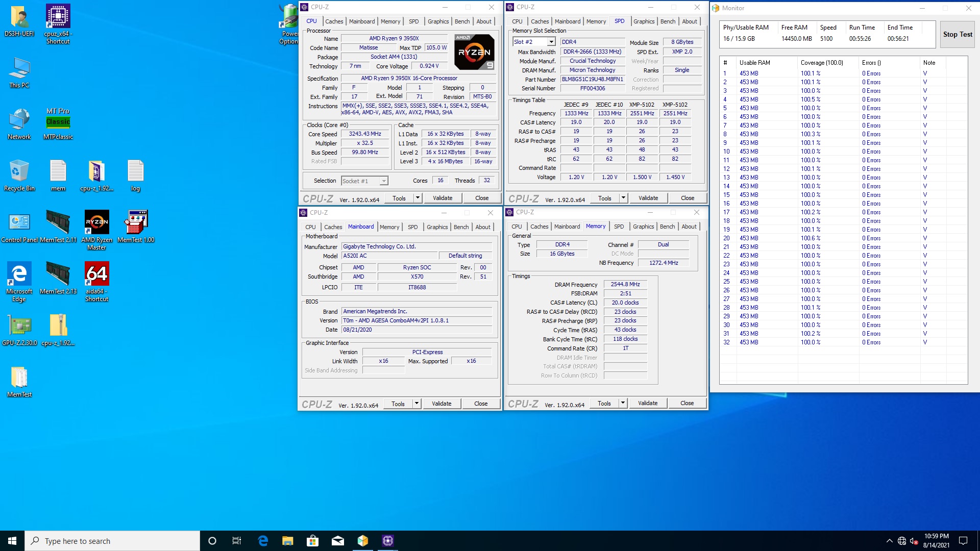Open Task View on the taskbar
The height and width of the screenshot is (551, 980).
[x=237, y=541]
